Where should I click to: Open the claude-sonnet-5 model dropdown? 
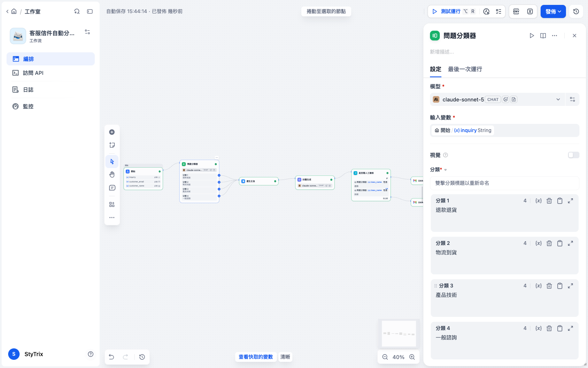click(497, 99)
